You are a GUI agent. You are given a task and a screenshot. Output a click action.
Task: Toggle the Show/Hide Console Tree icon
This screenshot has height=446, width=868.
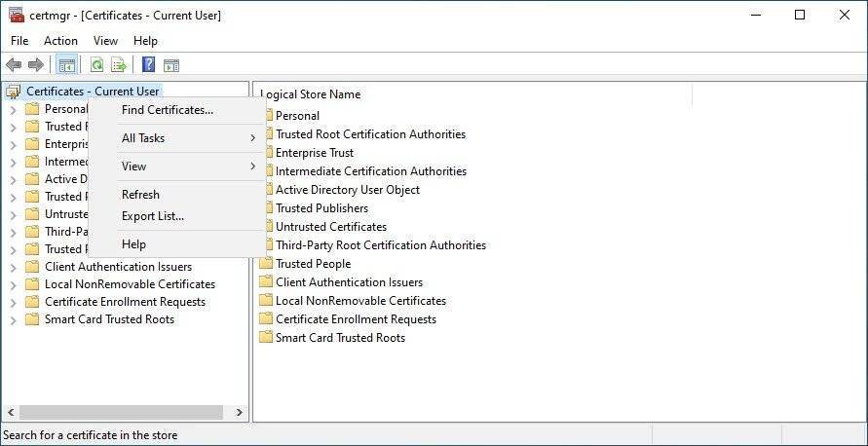(x=66, y=65)
